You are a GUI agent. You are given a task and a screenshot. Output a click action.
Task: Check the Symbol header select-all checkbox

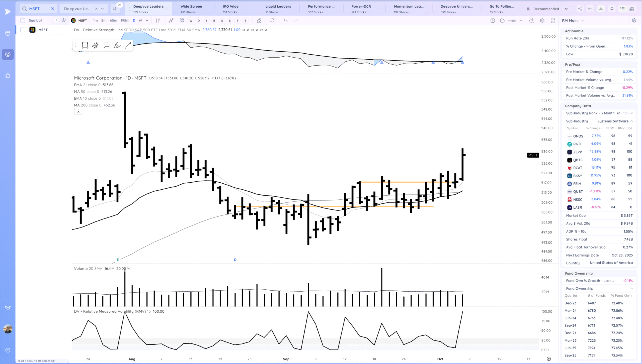[x=23, y=21]
